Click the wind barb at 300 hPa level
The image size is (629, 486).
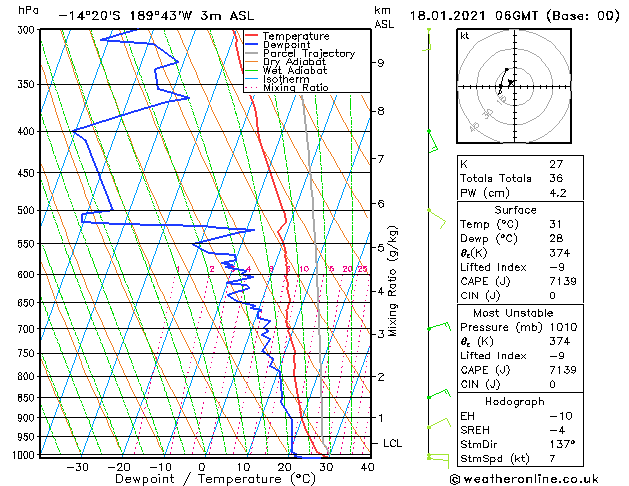(427, 39)
